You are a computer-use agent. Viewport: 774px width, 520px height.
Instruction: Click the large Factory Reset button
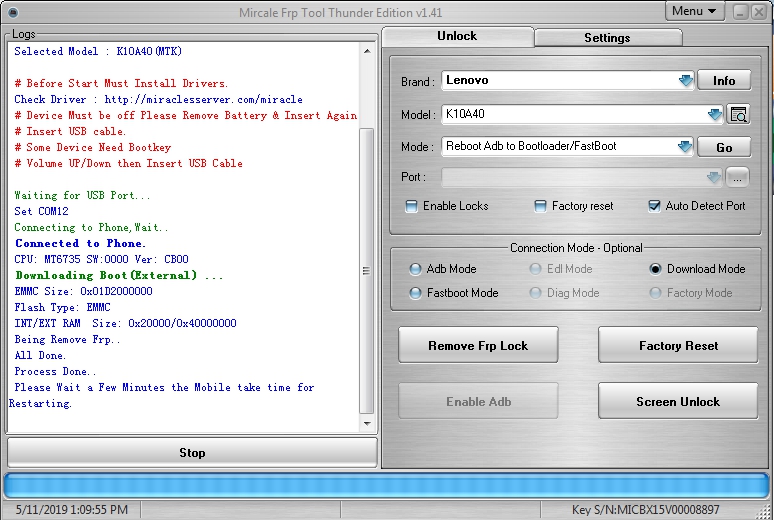[678, 345]
